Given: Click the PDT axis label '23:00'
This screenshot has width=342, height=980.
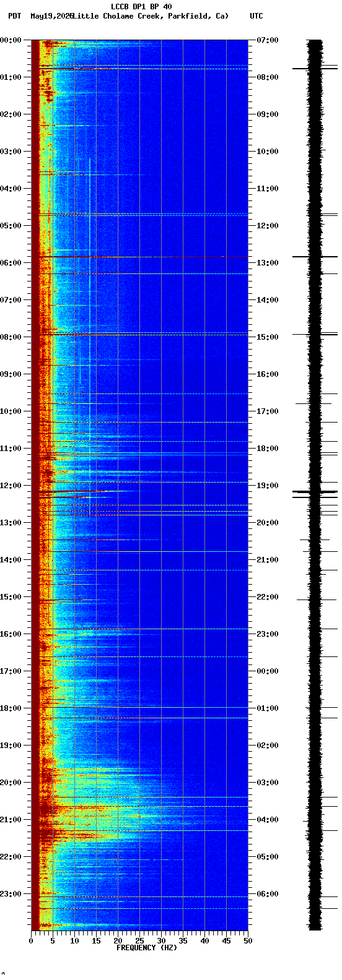Looking at the screenshot, I should click(11, 894).
